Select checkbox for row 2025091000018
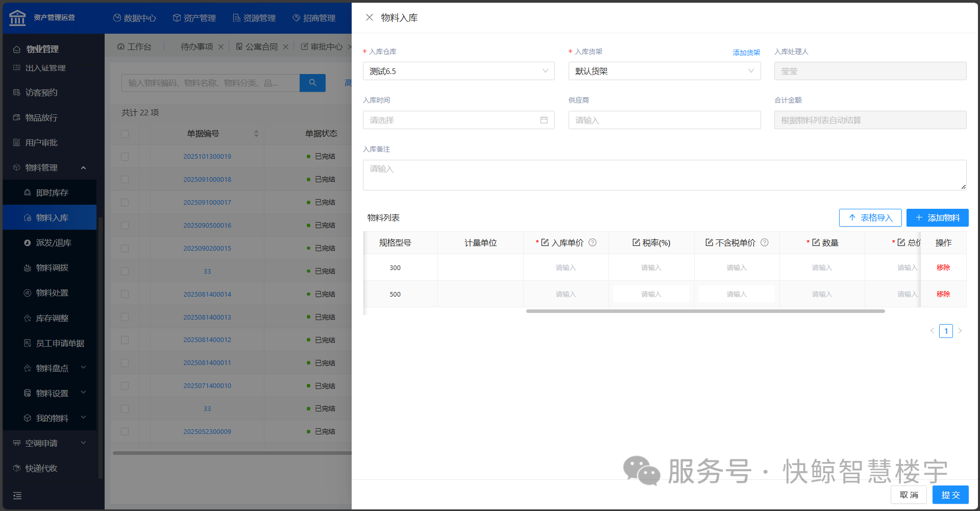The height and width of the screenshot is (511, 980). pos(125,180)
